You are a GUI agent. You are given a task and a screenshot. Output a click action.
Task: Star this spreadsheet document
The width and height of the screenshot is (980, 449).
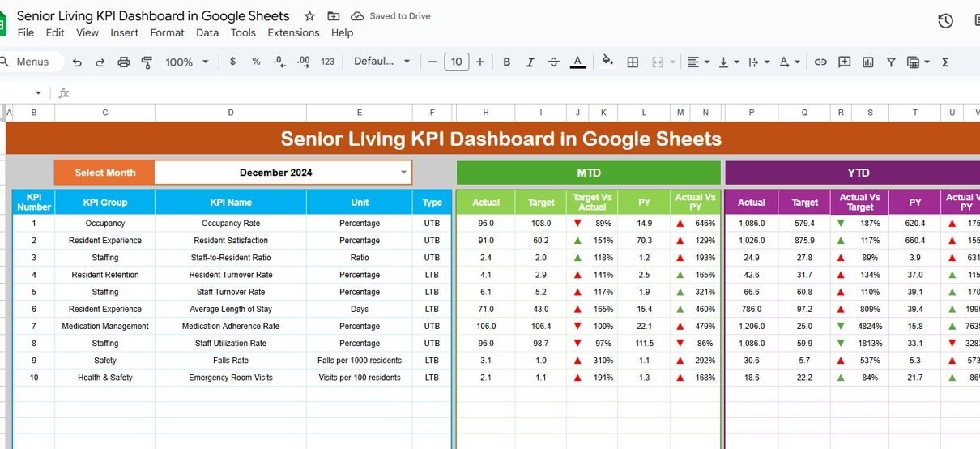click(309, 16)
